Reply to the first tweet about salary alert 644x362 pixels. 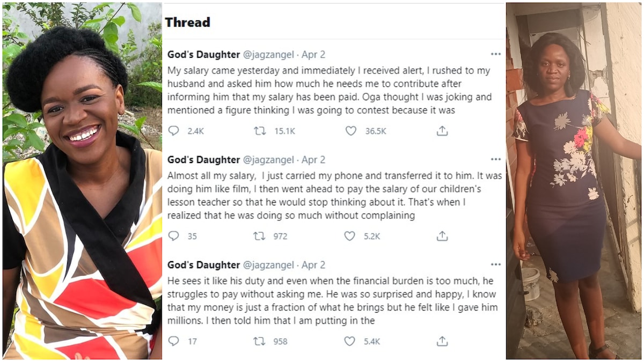(x=173, y=131)
